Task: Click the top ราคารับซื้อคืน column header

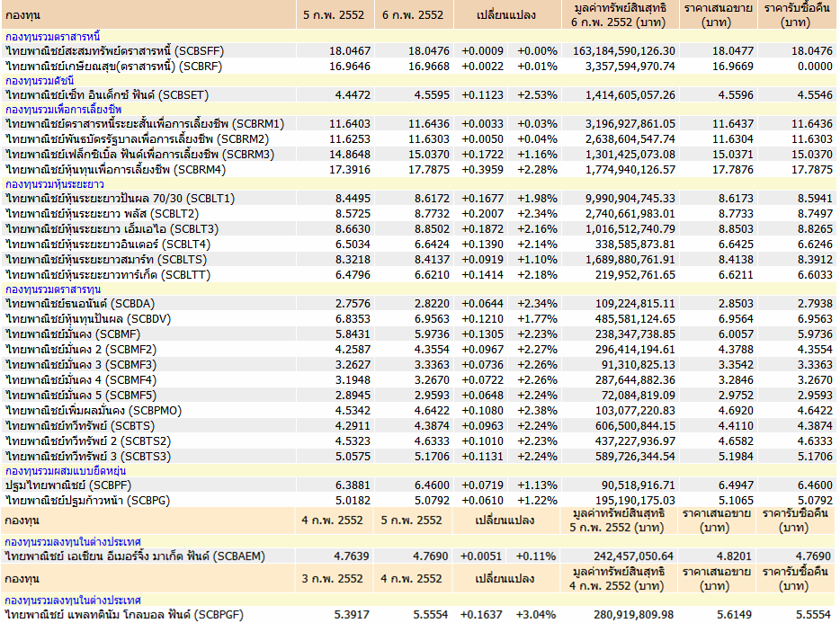Action: pos(797,15)
